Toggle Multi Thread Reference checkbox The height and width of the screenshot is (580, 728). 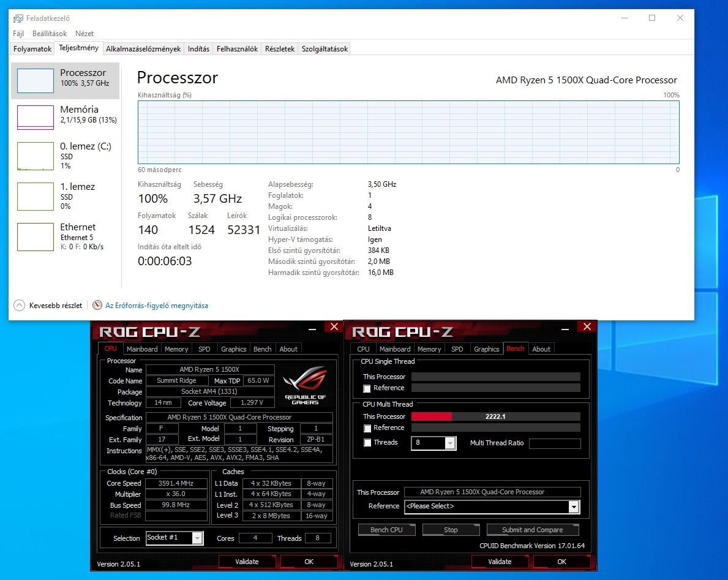[367, 428]
